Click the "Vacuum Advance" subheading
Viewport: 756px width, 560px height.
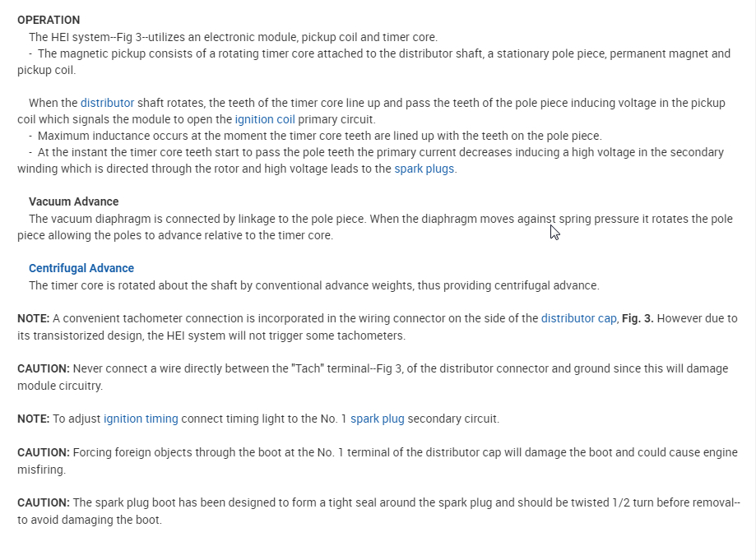pos(73,201)
